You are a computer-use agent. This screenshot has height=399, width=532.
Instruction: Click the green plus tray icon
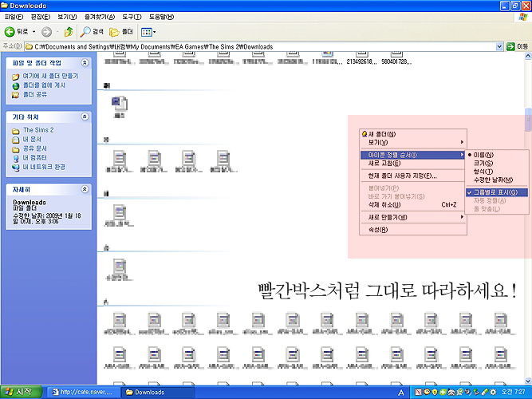point(443,392)
